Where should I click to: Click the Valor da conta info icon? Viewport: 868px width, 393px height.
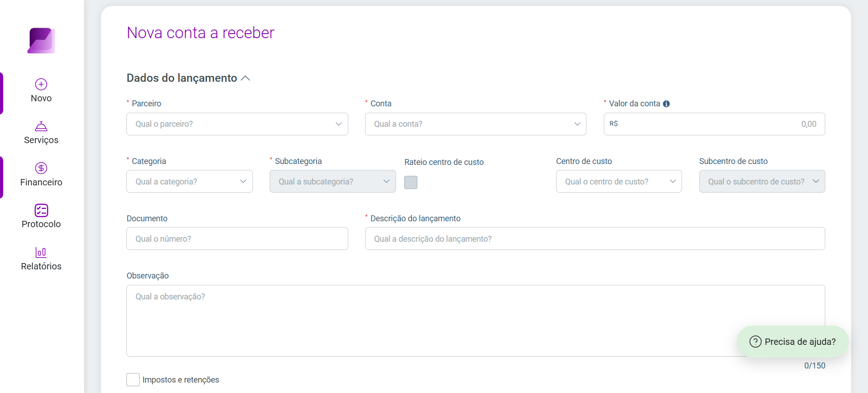pos(666,104)
